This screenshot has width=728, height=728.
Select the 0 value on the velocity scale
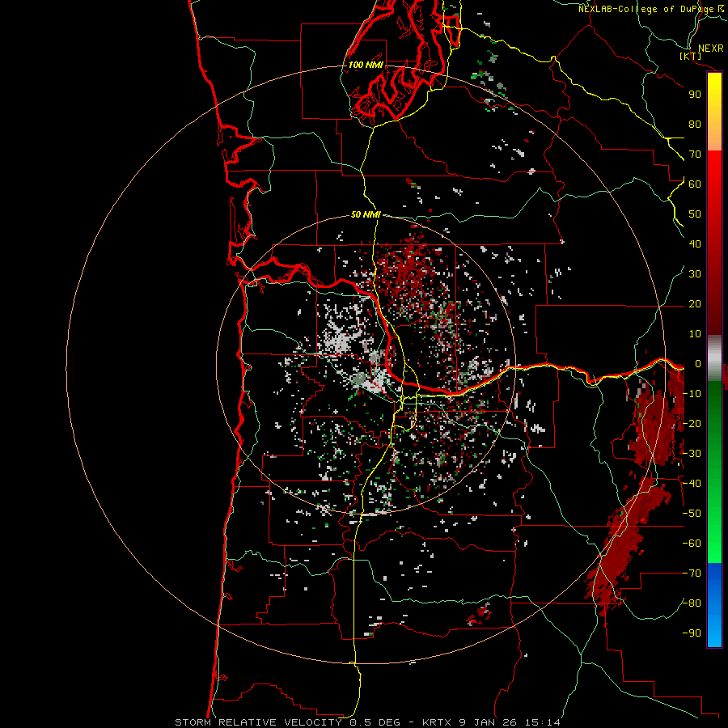pos(698,363)
